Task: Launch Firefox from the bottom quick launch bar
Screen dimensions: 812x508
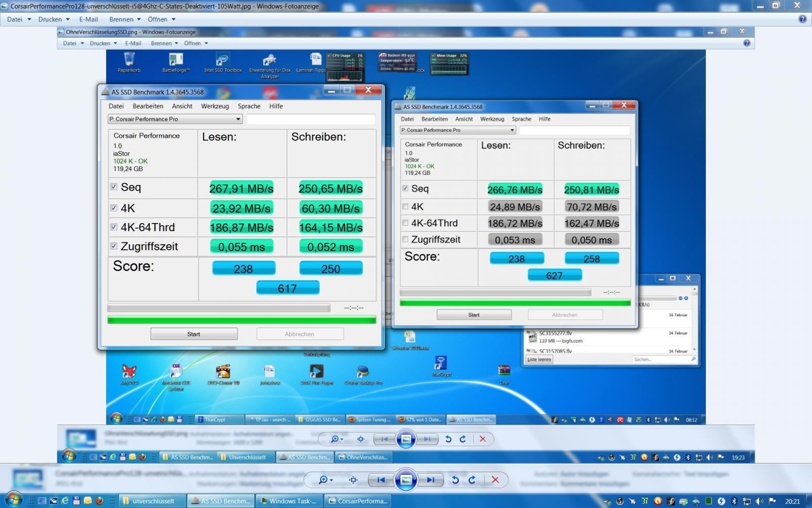Action: [99, 501]
